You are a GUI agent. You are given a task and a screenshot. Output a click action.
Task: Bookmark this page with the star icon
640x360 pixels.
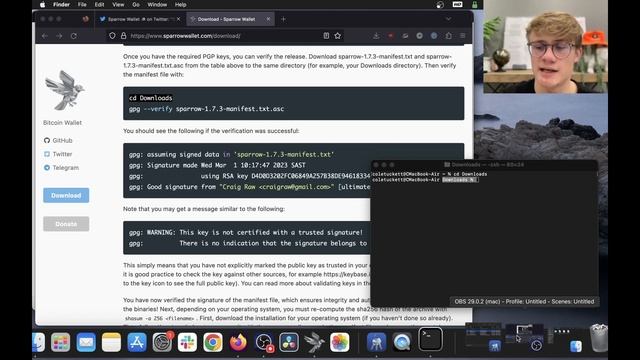coord(338,36)
